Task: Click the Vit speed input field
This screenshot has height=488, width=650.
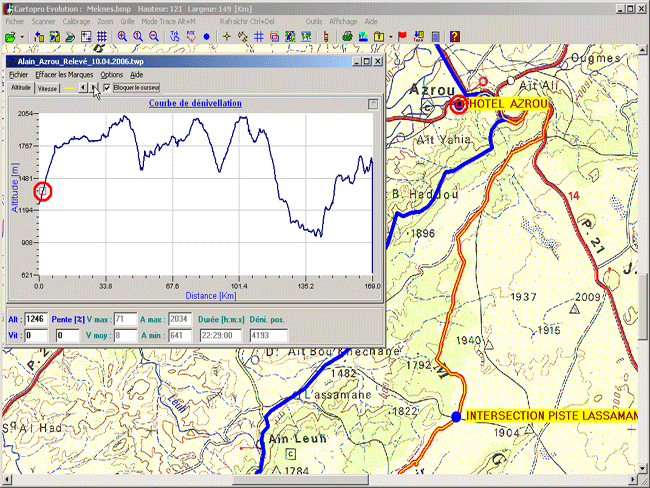Action: (36, 335)
